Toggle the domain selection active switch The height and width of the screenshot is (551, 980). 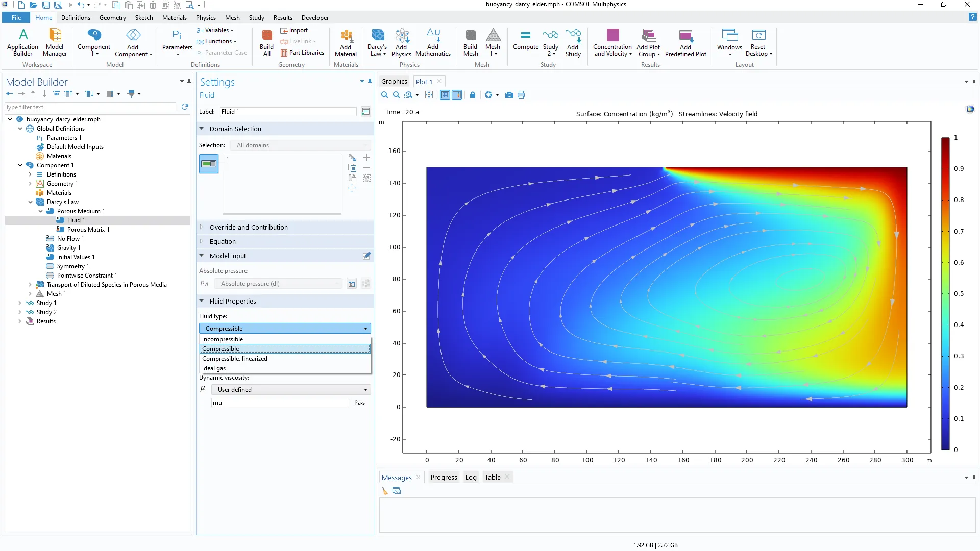(209, 164)
